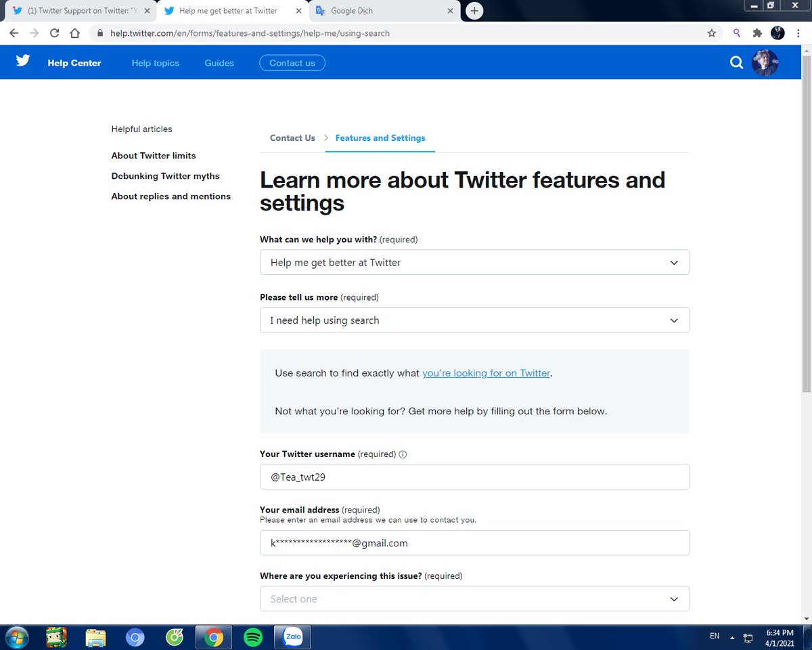Screen dimensions: 812x650
Task: Open 'Debunking Twitter myths' article
Action: pyautogui.click(x=166, y=176)
